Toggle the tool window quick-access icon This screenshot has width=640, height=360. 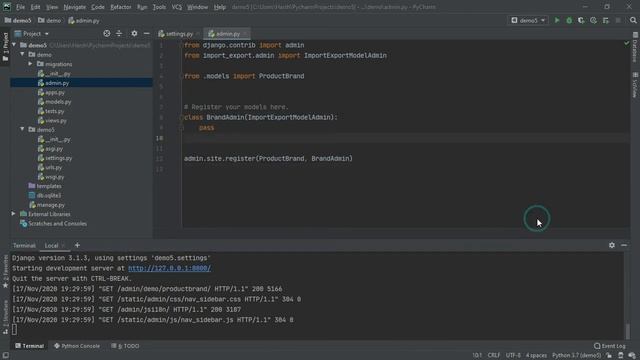point(5,355)
